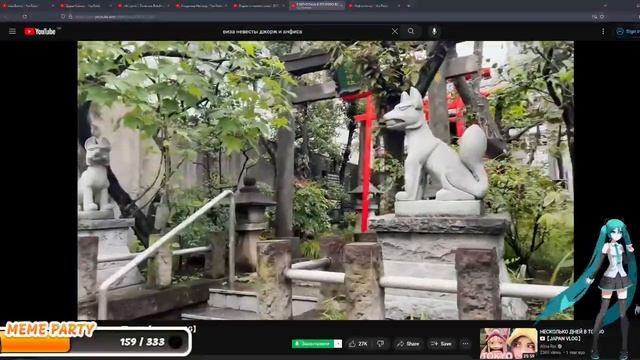
Task: Click the Sign in button
Action: point(628,31)
